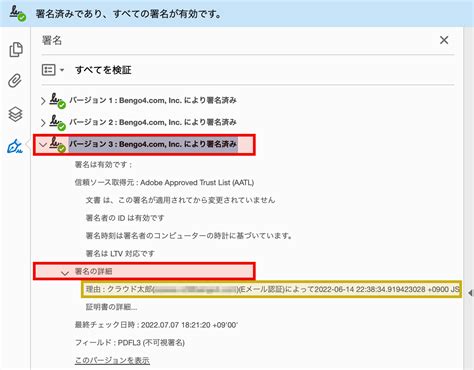Click the 署名済み banner message text
This screenshot has width=474, height=370.
[x=128, y=14]
